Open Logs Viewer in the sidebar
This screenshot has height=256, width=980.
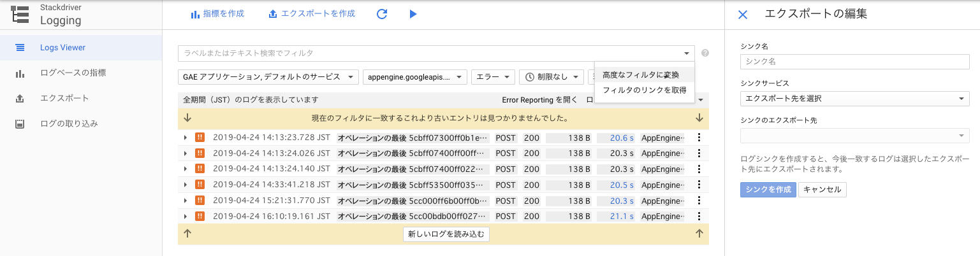(x=80, y=47)
